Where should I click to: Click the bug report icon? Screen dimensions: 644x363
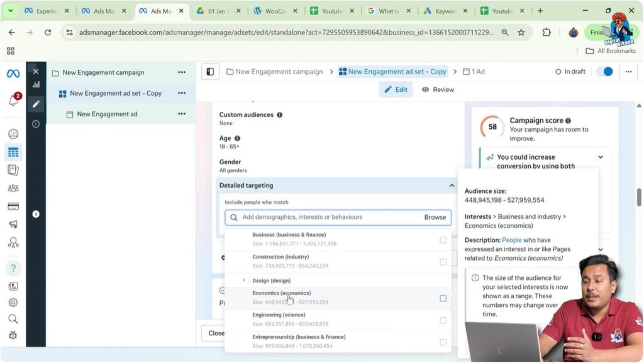click(x=13, y=335)
